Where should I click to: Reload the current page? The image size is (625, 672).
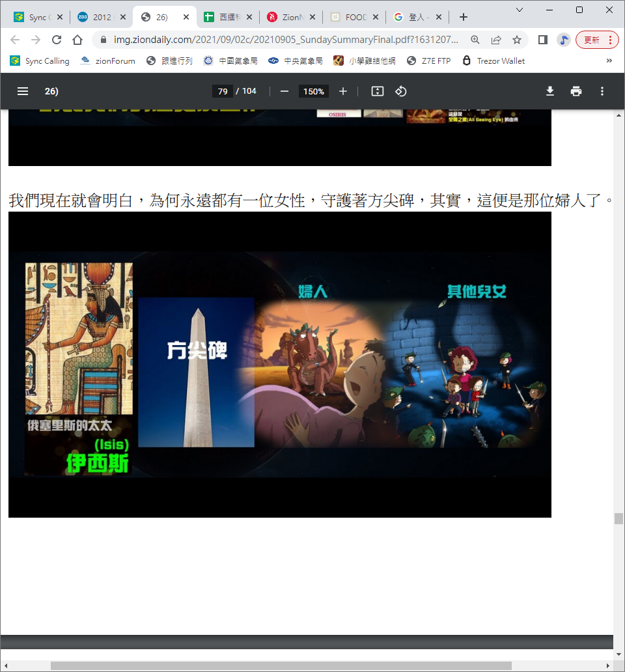57,40
